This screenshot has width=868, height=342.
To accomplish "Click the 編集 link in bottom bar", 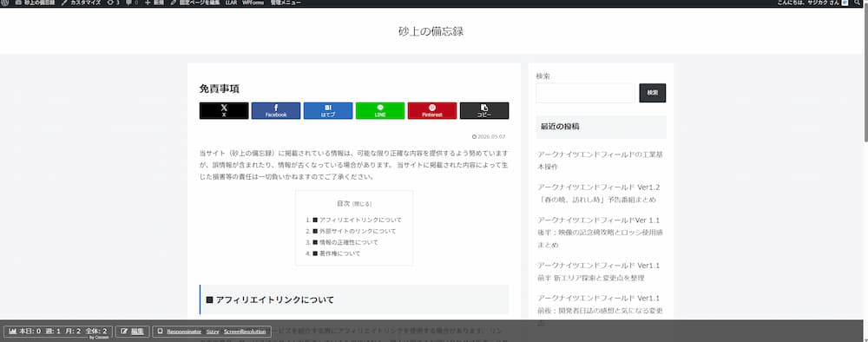I will click(137, 331).
